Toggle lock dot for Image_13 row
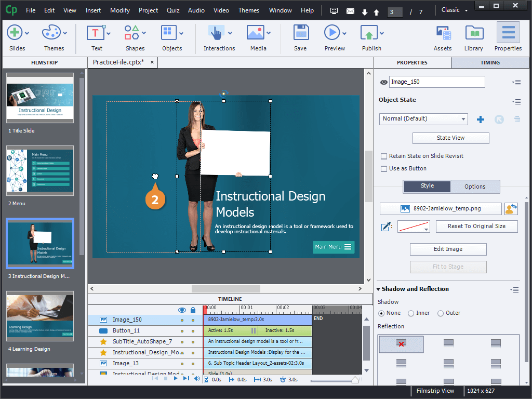This screenshot has height=399, width=532. 193,364
